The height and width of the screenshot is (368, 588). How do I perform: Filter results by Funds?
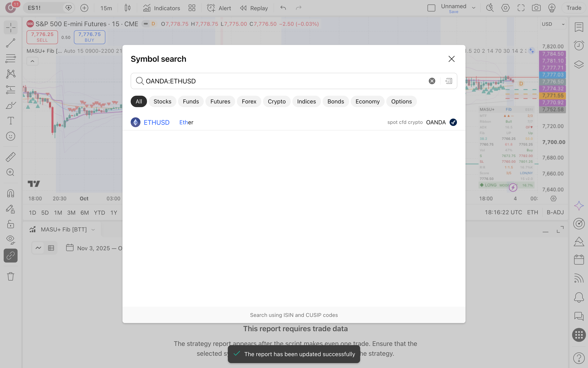[x=191, y=101]
